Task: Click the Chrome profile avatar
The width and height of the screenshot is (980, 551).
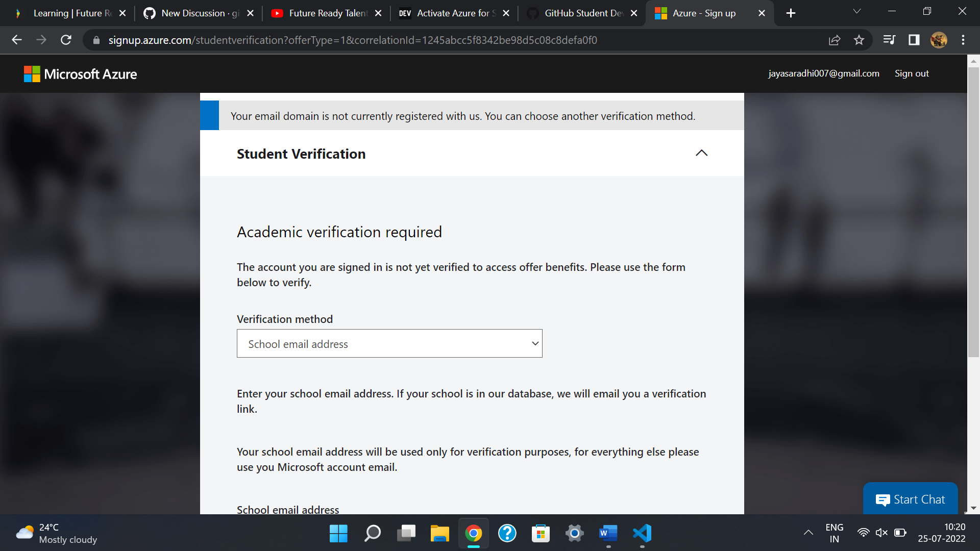Action: click(x=939, y=40)
